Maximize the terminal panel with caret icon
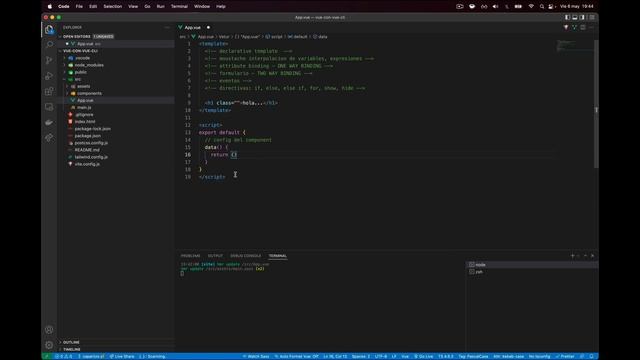This screenshot has width=640, height=360. coord(585,256)
